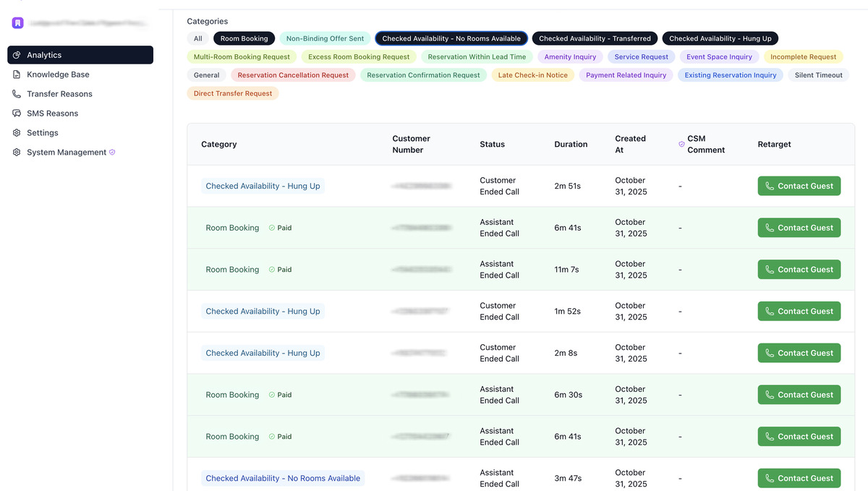Toggle the Checked Availability - Transferred filter
Image resolution: width=868 pixels, height=491 pixels.
[595, 38]
